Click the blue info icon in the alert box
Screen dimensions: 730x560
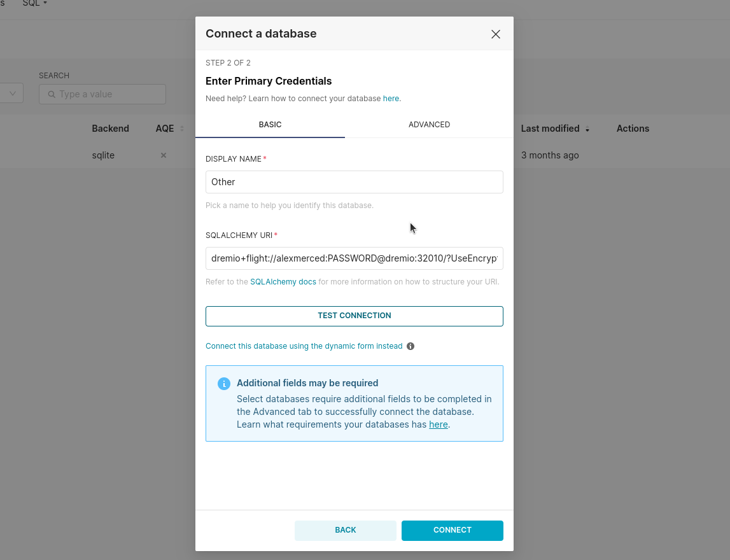[x=224, y=384]
